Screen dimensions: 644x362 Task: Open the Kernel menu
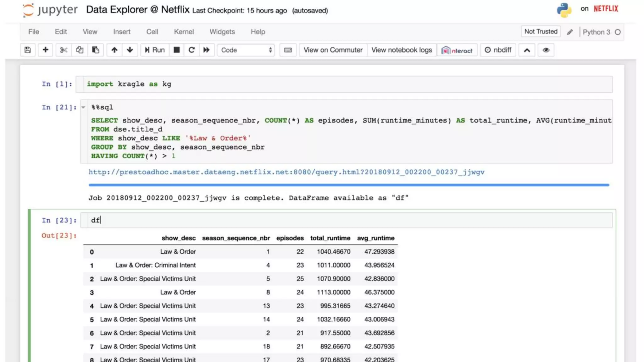click(x=184, y=32)
